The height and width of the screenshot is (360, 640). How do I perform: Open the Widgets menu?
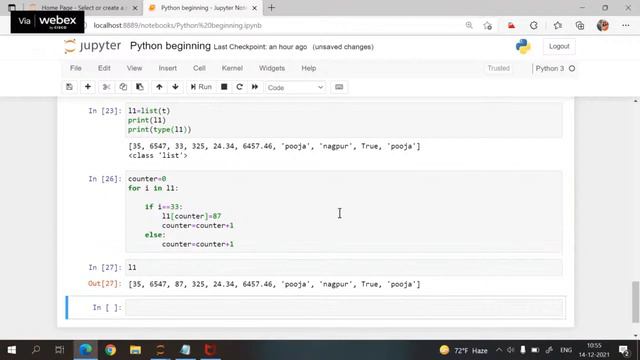(272, 68)
